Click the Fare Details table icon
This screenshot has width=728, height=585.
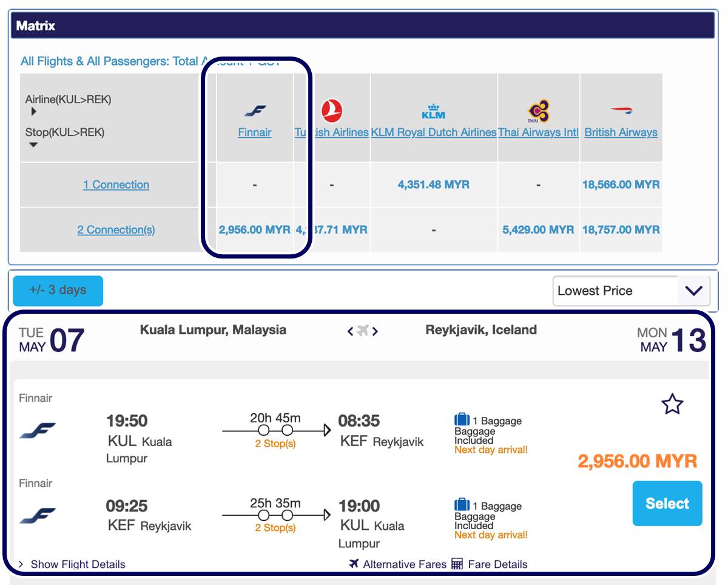[x=457, y=564]
